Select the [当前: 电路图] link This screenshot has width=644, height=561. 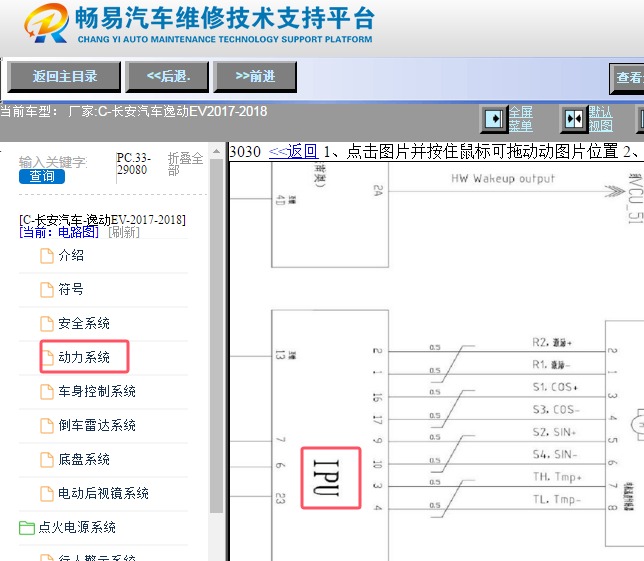59,232
